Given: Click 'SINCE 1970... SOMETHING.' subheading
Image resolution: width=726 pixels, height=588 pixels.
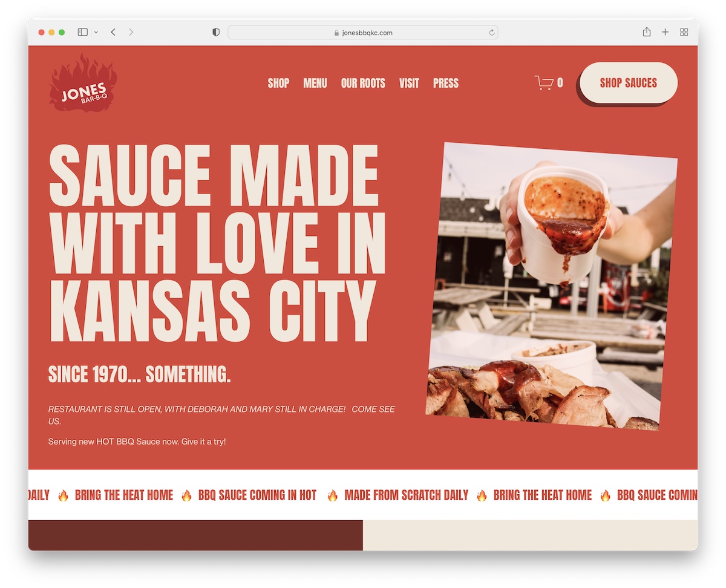Looking at the screenshot, I should pyautogui.click(x=140, y=374).
